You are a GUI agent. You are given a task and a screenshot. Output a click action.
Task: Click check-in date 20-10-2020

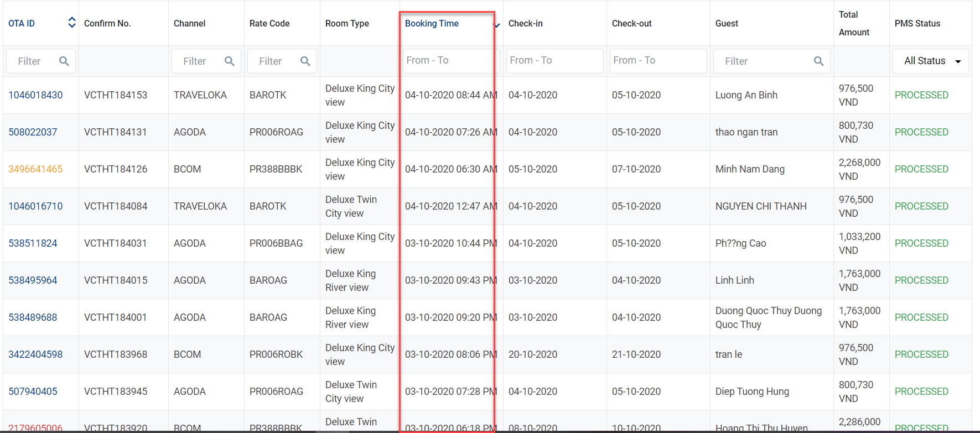pyautogui.click(x=533, y=354)
